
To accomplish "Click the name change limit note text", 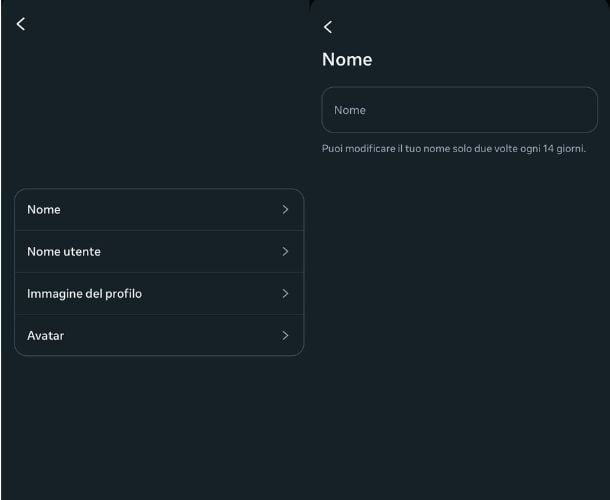I will click(x=453, y=149).
